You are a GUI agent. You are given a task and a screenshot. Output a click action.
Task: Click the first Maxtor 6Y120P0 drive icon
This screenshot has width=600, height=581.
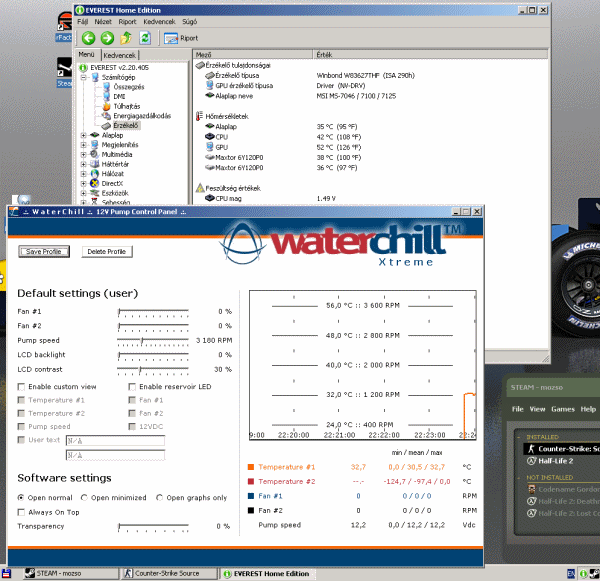pyautogui.click(x=210, y=157)
